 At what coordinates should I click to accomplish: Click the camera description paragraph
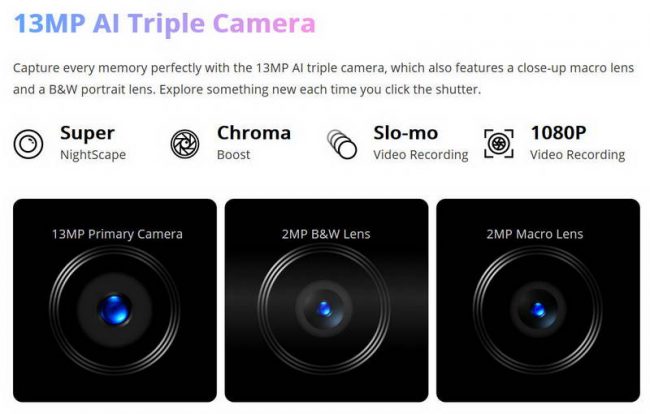[323, 79]
